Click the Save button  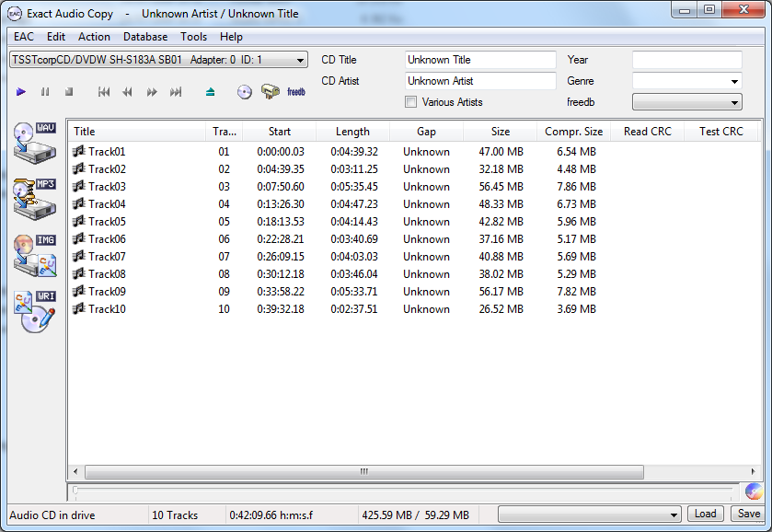(x=749, y=515)
